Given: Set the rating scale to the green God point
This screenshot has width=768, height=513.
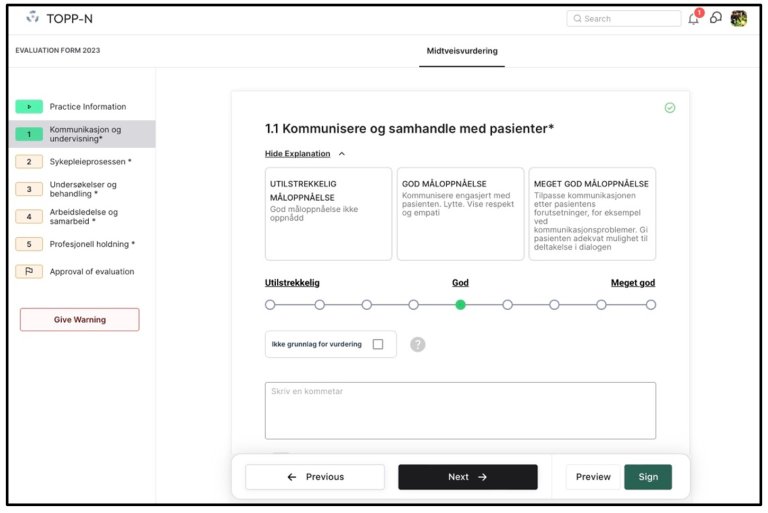Looking at the screenshot, I should coord(460,305).
